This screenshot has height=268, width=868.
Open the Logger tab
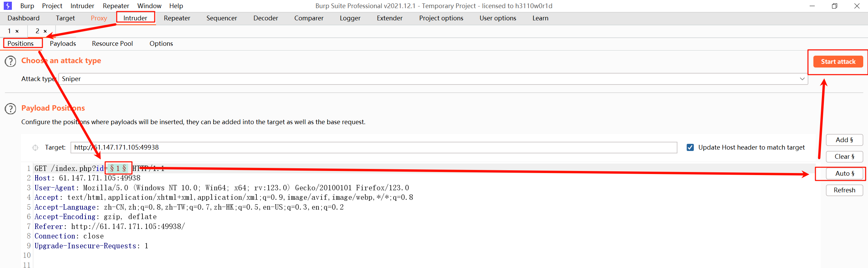click(x=350, y=18)
